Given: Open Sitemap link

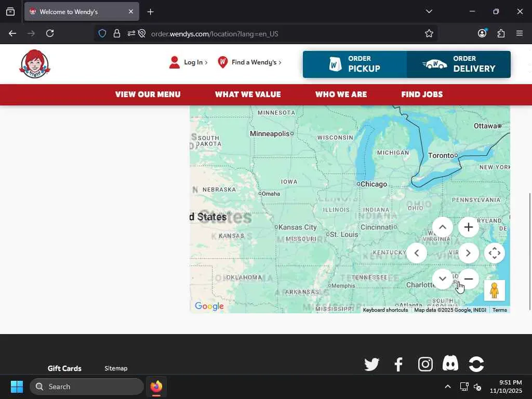Looking at the screenshot, I should pyautogui.click(x=116, y=368).
